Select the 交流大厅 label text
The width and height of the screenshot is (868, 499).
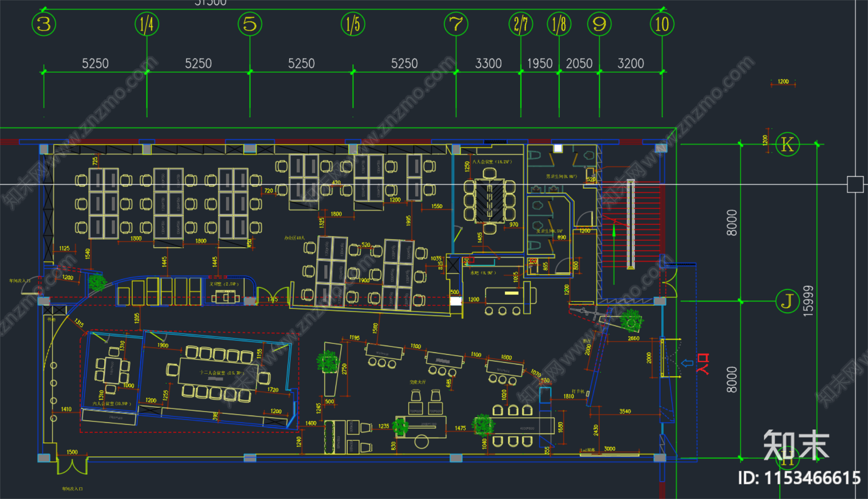click(x=418, y=382)
